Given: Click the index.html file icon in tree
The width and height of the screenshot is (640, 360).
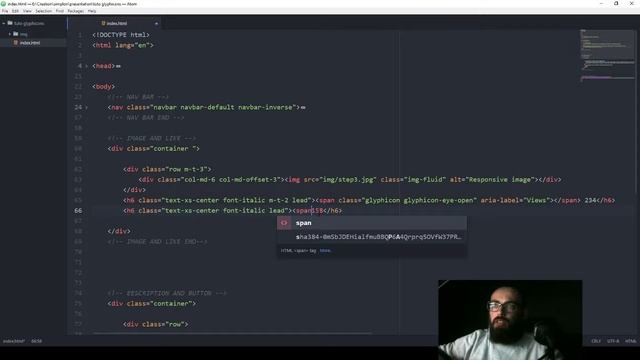Looking at the screenshot, I should (x=16, y=42).
